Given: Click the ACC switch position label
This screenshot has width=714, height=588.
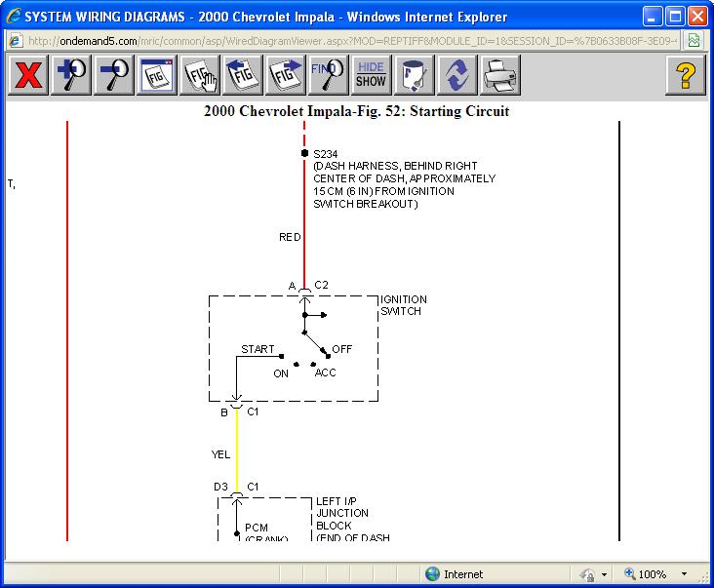Looking at the screenshot, I should coord(325,372).
